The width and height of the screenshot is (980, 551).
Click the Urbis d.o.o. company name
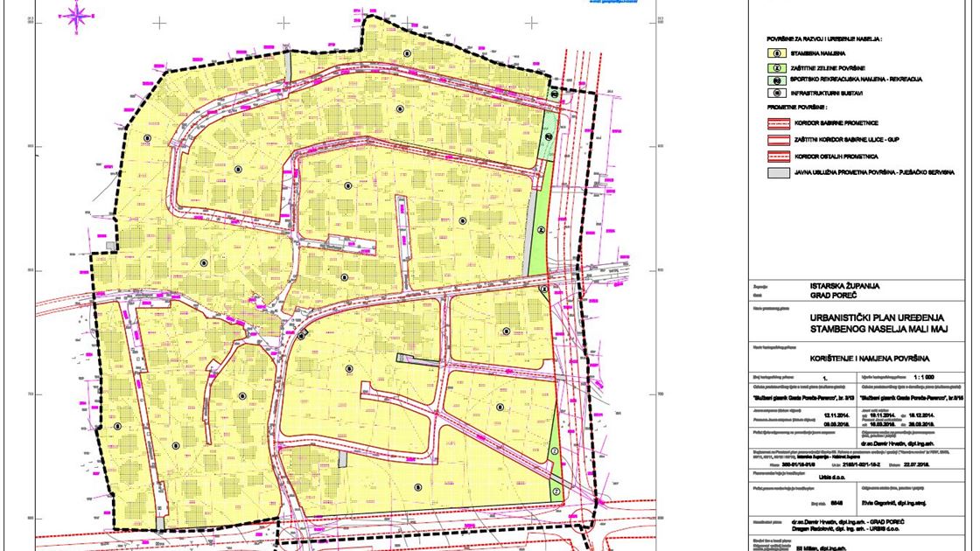[830, 478]
